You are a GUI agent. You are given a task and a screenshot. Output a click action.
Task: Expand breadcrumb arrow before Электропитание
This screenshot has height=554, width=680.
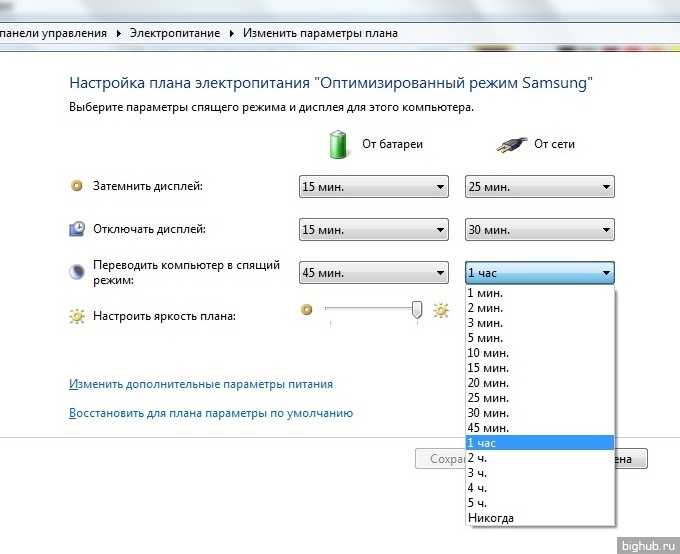119,33
